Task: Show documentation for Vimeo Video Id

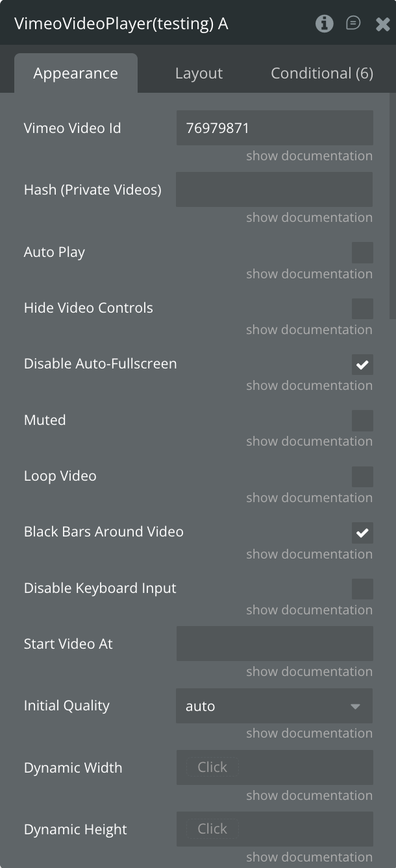Action: point(309,156)
